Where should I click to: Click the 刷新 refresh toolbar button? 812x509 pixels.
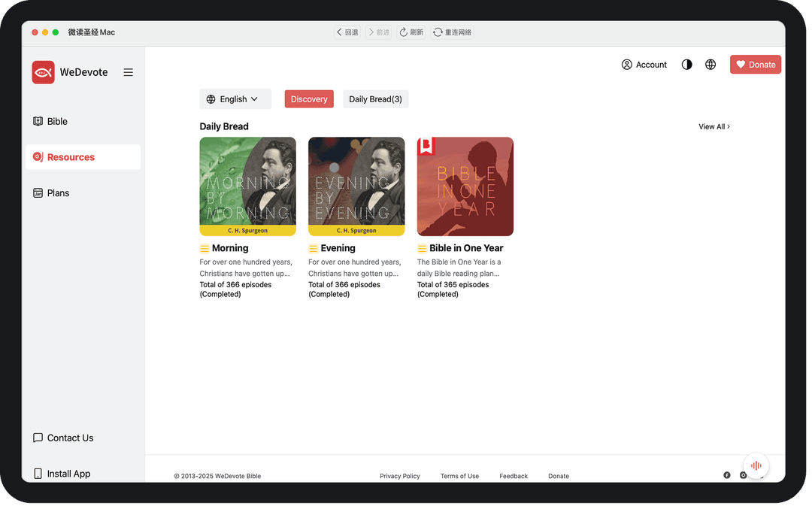pyautogui.click(x=411, y=32)
